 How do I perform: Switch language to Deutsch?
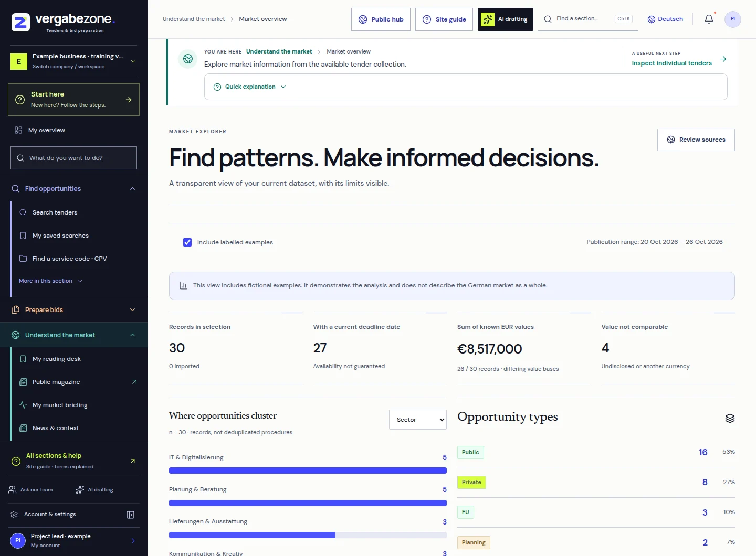(x=665, y=19)
